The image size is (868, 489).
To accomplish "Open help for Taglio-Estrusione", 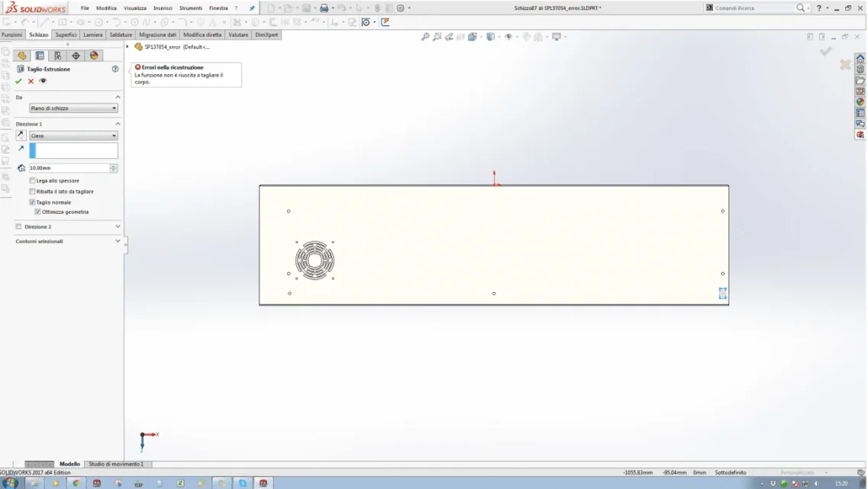I will (x=115, y=70).
